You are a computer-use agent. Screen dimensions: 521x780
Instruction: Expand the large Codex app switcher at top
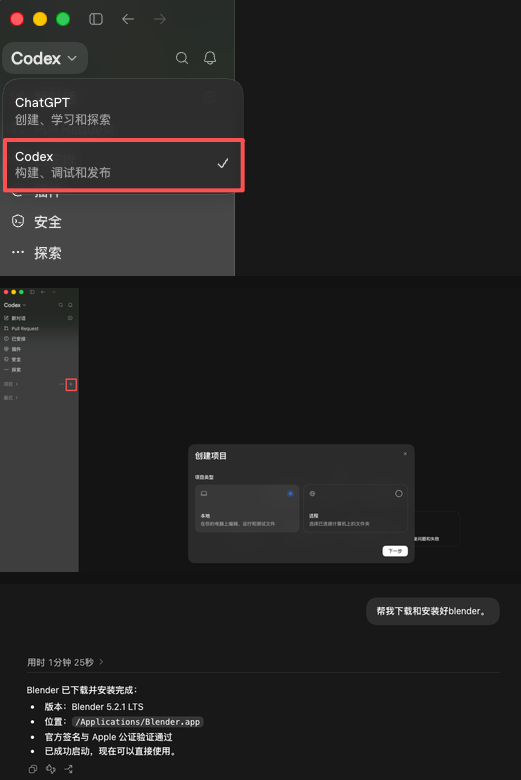pyautogui.click(x=45, y=58)
